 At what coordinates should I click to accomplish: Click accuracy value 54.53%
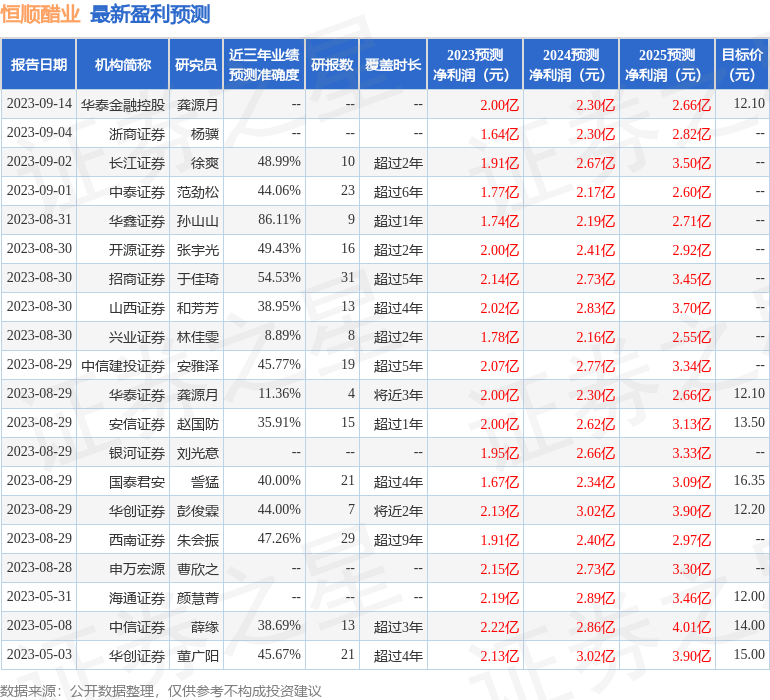pos(279,278)
